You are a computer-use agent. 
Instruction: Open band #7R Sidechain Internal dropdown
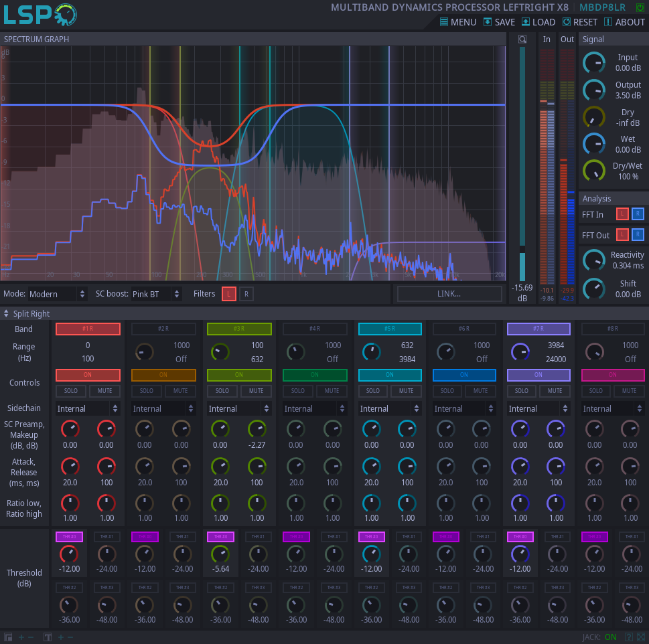pos(539,408)
